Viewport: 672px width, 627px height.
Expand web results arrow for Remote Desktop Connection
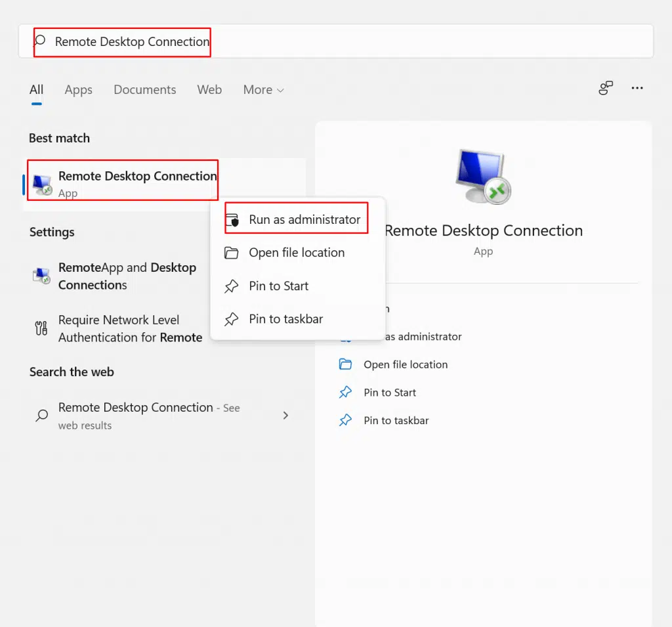pyautogui.click(x=285, y=416)
